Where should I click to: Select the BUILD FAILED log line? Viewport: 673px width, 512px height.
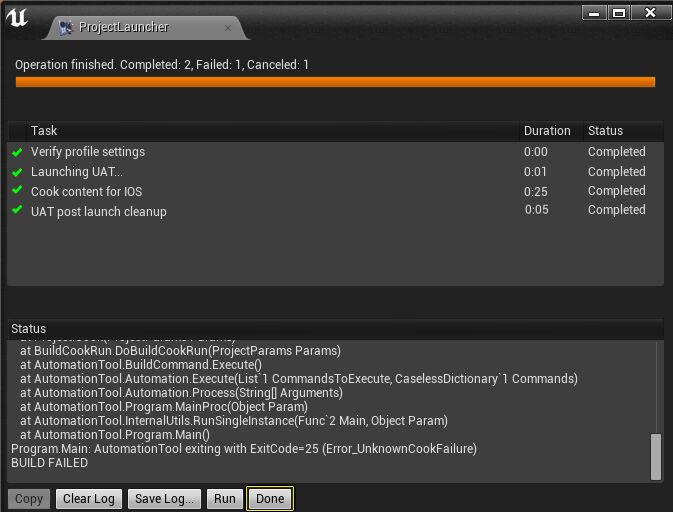(49, 463)
